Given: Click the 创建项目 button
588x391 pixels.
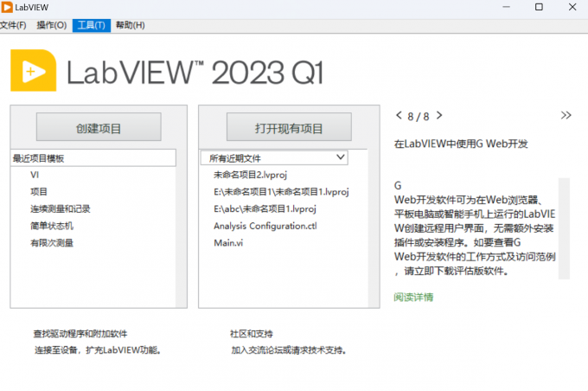Looking at the screenshot, I should pos(99,127).
